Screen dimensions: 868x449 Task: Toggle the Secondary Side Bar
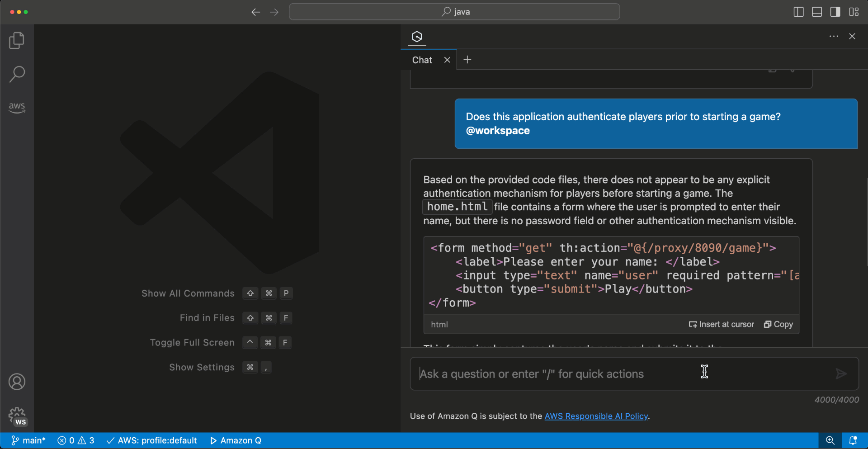[x=835, y=12]
